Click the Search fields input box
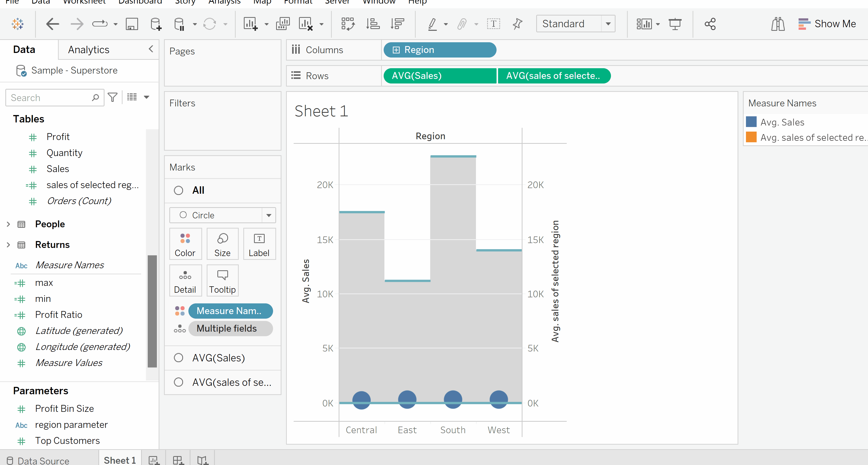The width and height of the screenshot is (868, 465). (x=51, y=98)
